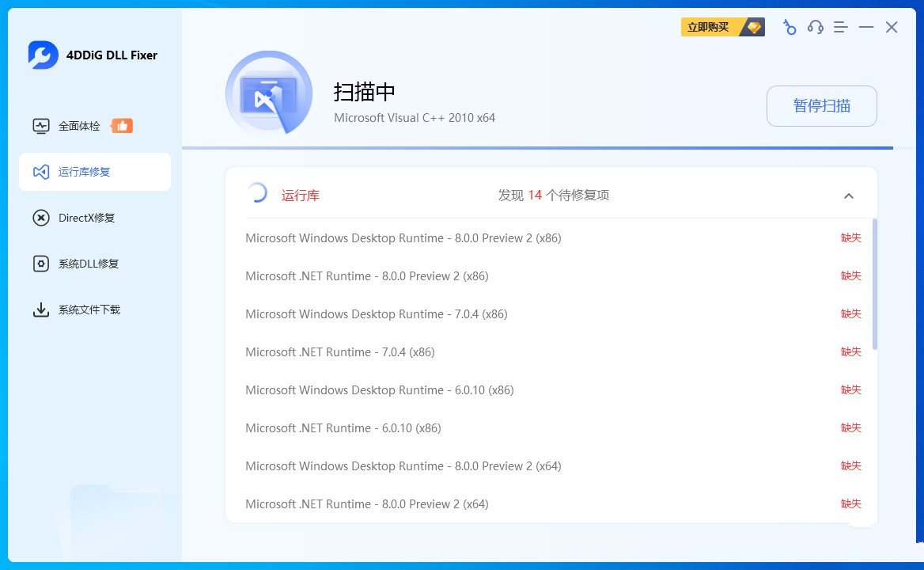Click the 立即购买 buy now button

(x=722, y=27)
